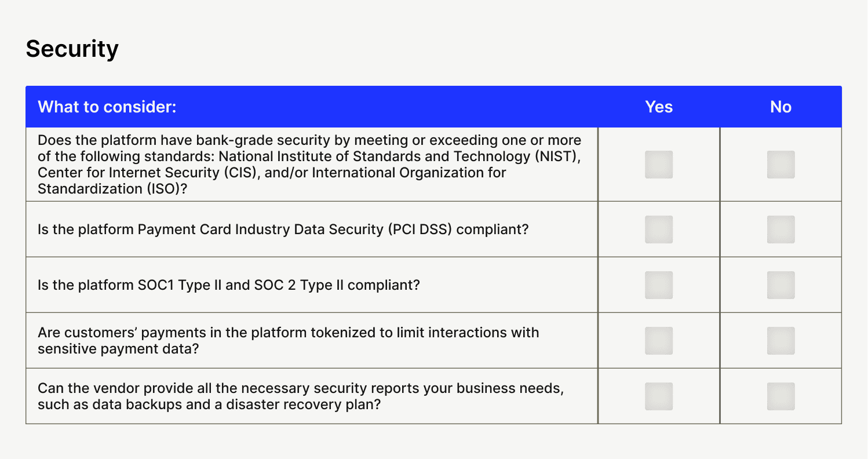Click the disaster recovery plan question
Screen dimensions: 868x459
coord(300,396)
